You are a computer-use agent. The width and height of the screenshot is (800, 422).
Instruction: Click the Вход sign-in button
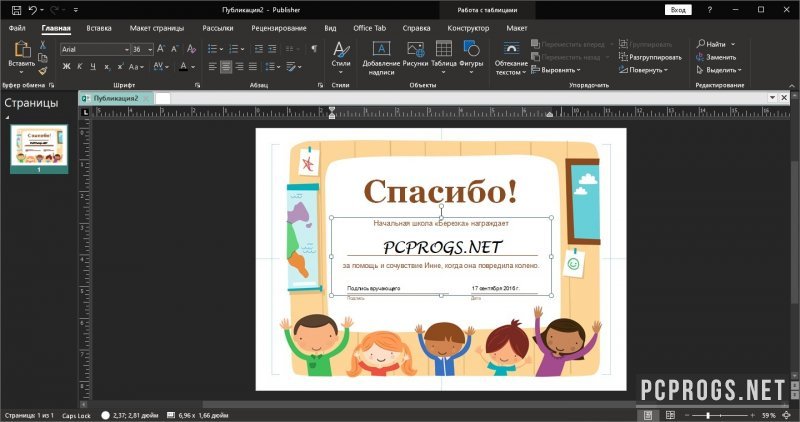(x=678, y=10)
